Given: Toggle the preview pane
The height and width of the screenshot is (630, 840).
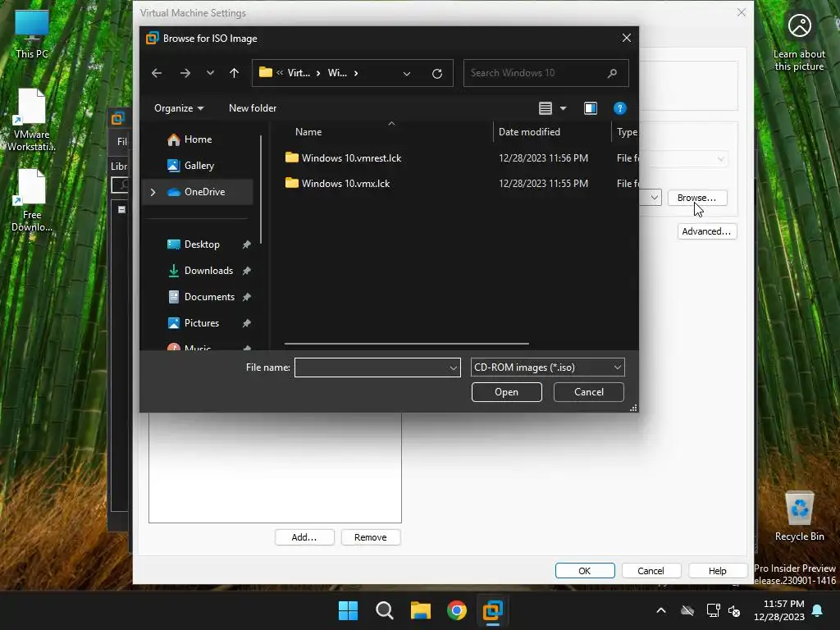Looking at the screenshot, I should coord(591,108).
